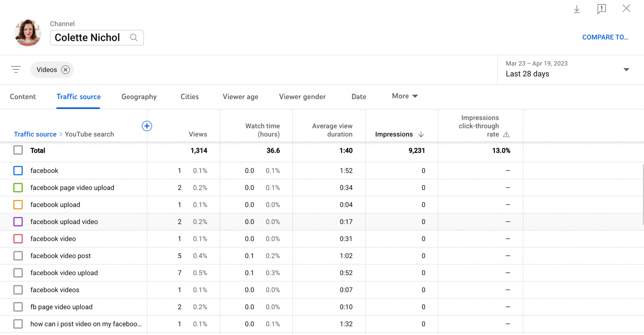
Task: Click the total watch time value 36.6
Action: (x=273, y=150)
